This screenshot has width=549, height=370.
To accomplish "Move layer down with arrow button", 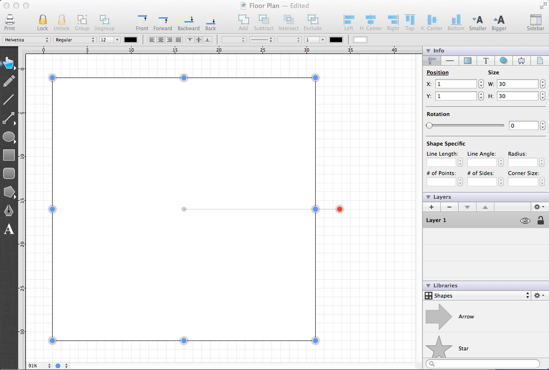I will [x=467, y=207].
